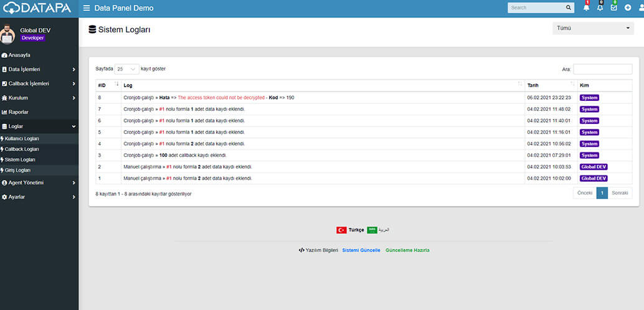Open the Tümü filter dropdown
This screenshot has height=310, width=644.
tap(593, 28)
